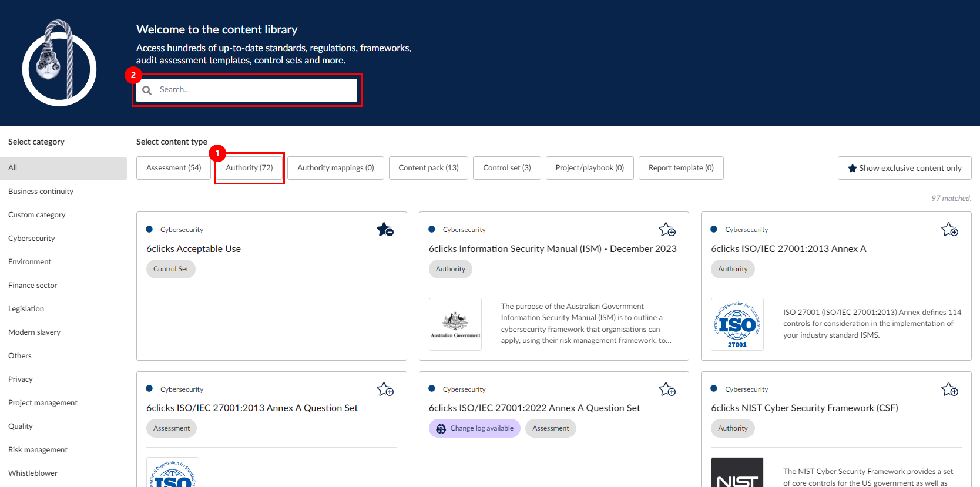
Task: Select Others category
Action: 63,356
